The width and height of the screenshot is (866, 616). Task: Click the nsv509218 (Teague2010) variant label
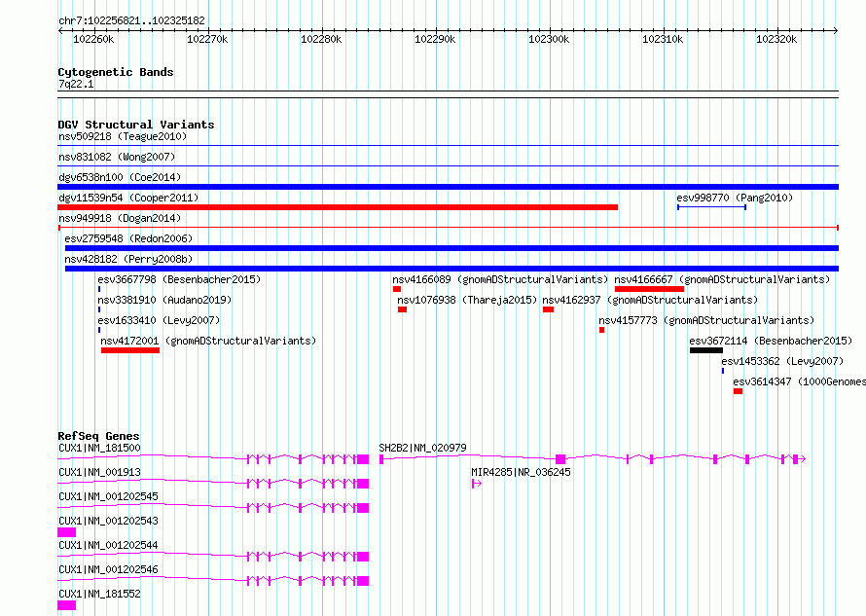point(123,136)
